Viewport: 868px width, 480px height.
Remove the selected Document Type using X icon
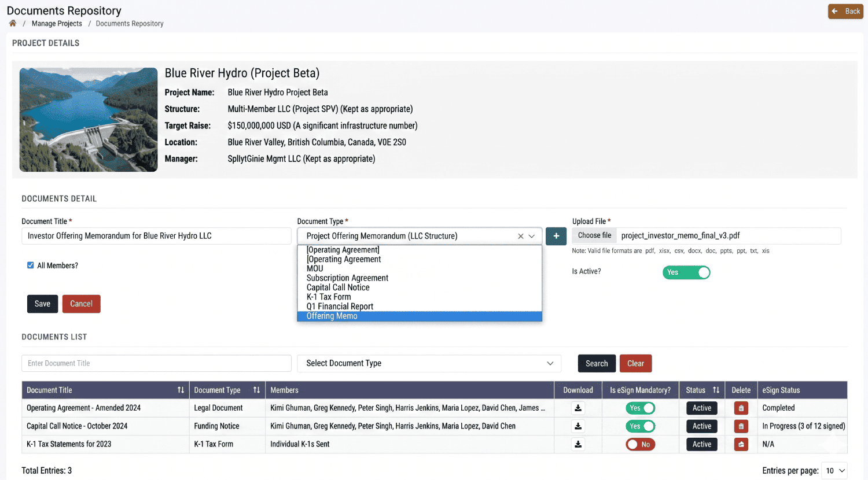click(x=521, y=236)
